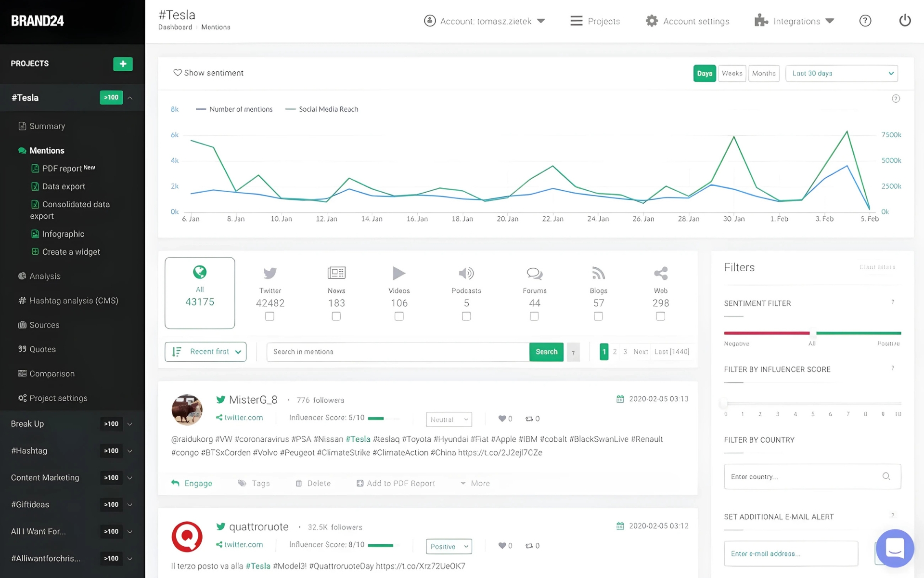This screenshot has width=924, height=578.
Task: Click the negative red sentiment filter bar
Action: [x=767, y=333]
